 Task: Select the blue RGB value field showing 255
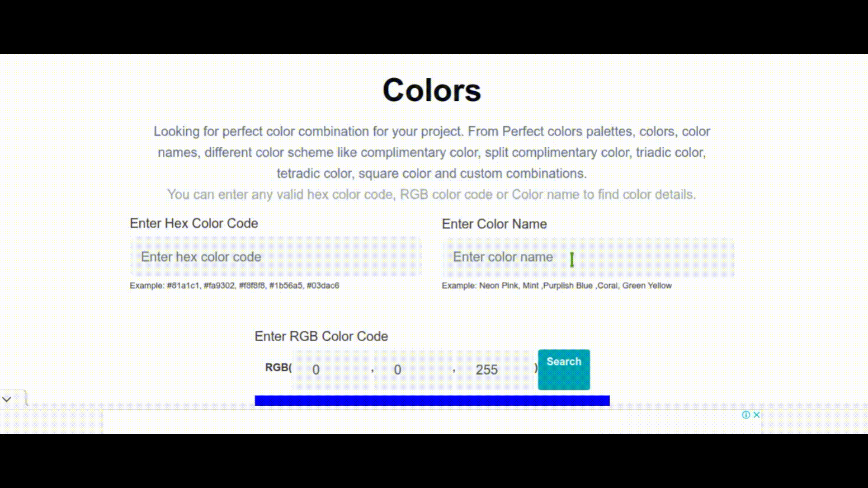pyautogui.click(x=495, y=370)
